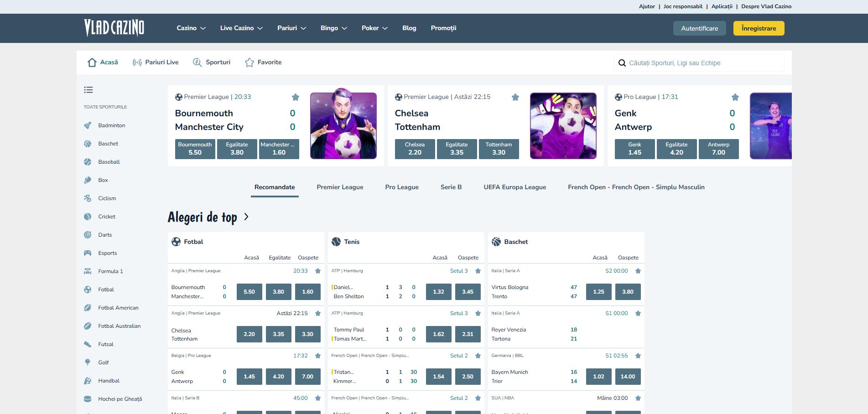Viewport: 868px width, 414px height.
Task: Open the Aplicații link
Action: click(x=722, y=6)
